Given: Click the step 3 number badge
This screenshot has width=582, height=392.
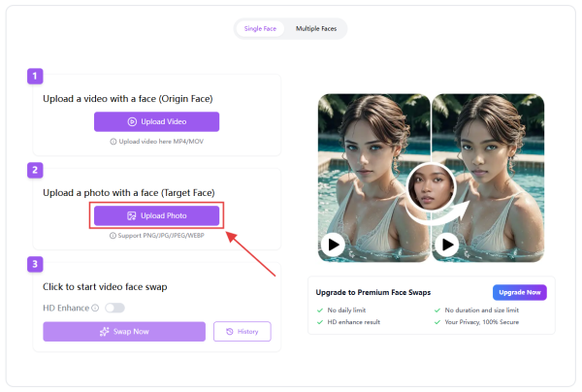Looking at the screenshot, I should [36, 263].
